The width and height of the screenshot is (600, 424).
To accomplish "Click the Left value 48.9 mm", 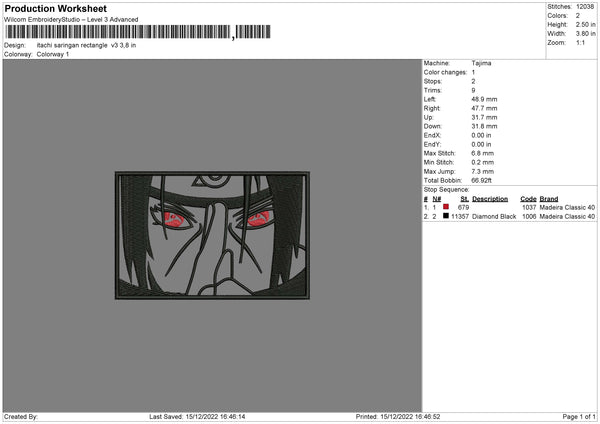I will (484, 99).
